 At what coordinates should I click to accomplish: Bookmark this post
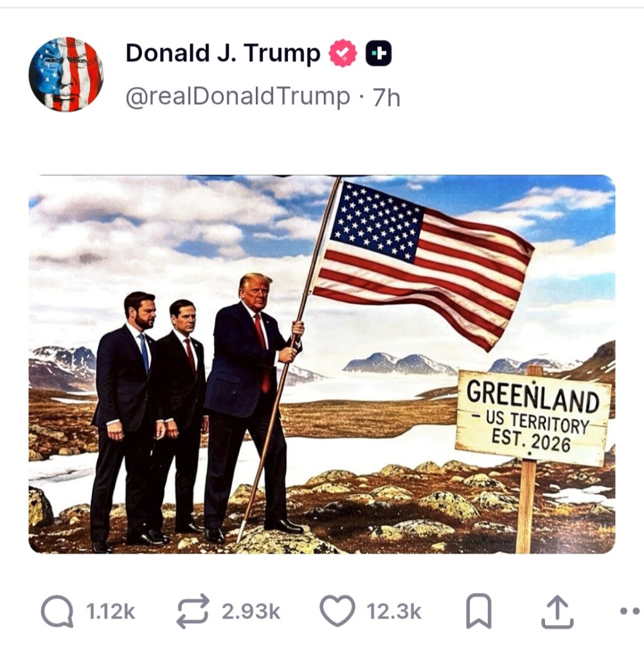479,611
